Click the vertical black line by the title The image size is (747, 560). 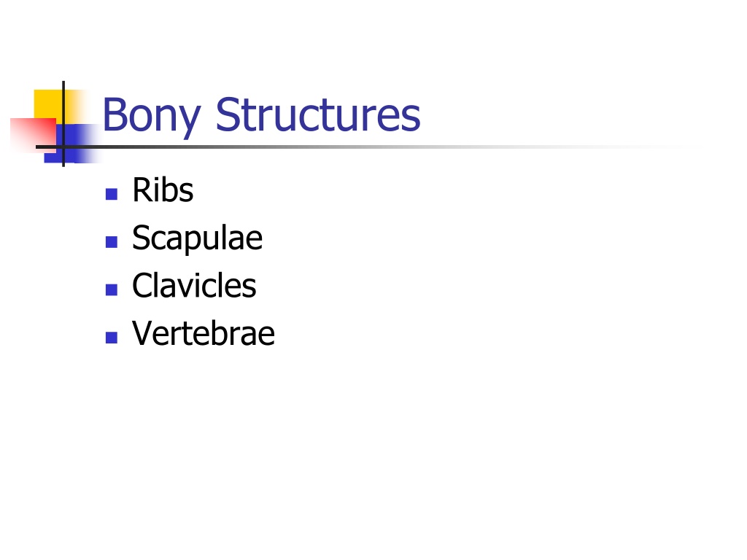63,124
